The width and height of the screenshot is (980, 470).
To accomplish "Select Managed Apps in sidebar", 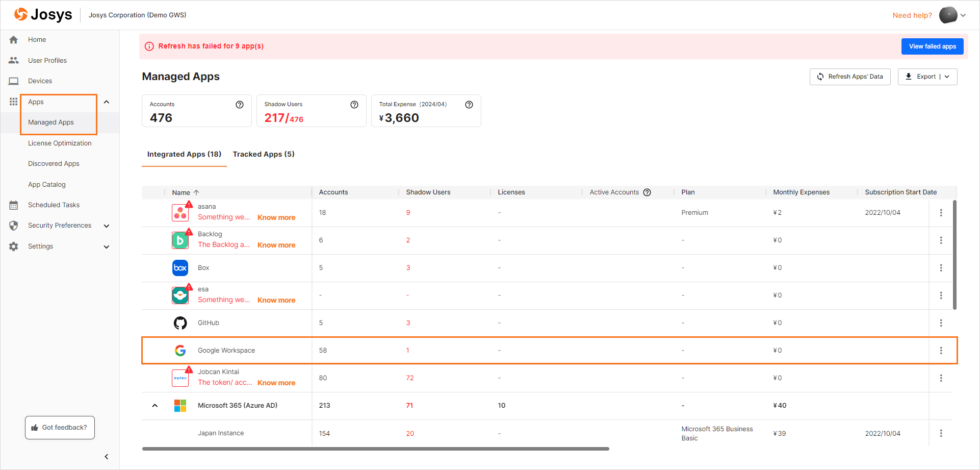I will [51, 122].
